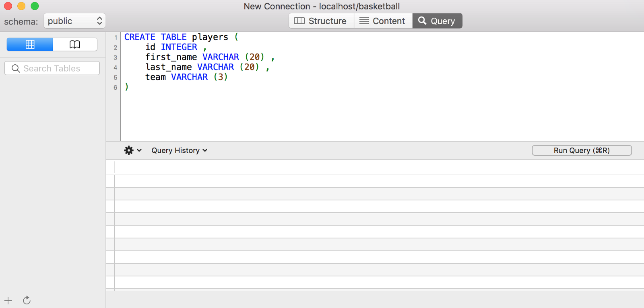The height and width of the screenshot is (308, 644).
Task: Click the INTEGER keyword on line 2
Action: [179, 47]
